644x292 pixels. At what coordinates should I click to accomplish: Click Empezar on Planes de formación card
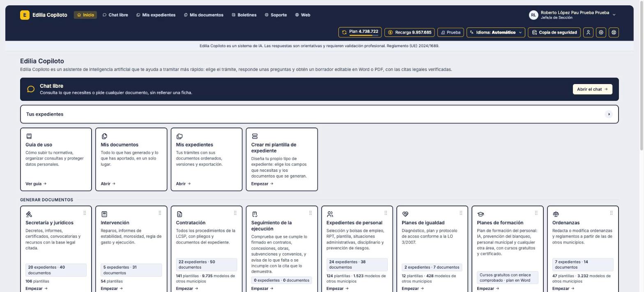pos(488,289)
